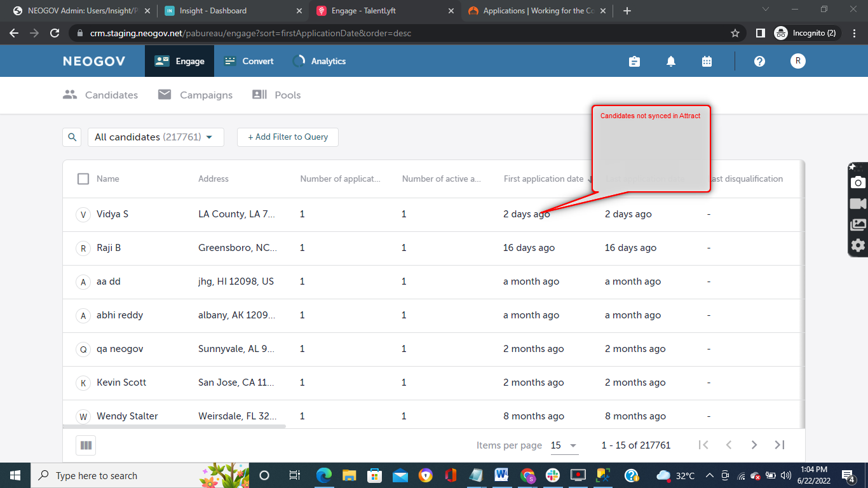
Task: Click the camera screenshot icon in side panel
Action: tap(858, 182)
